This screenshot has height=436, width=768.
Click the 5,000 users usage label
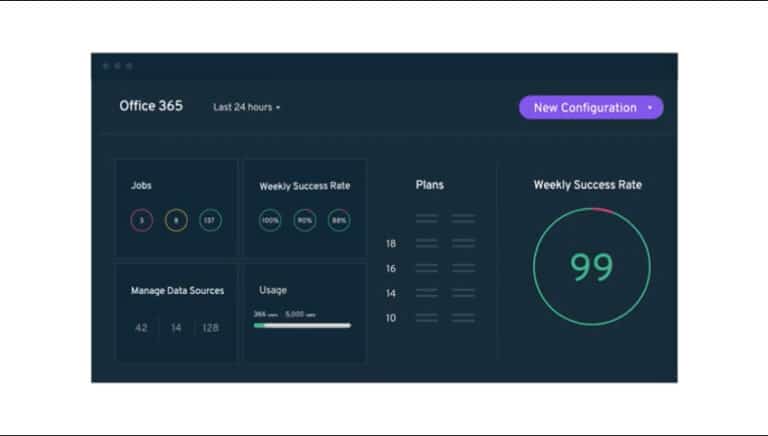point(300,314)
